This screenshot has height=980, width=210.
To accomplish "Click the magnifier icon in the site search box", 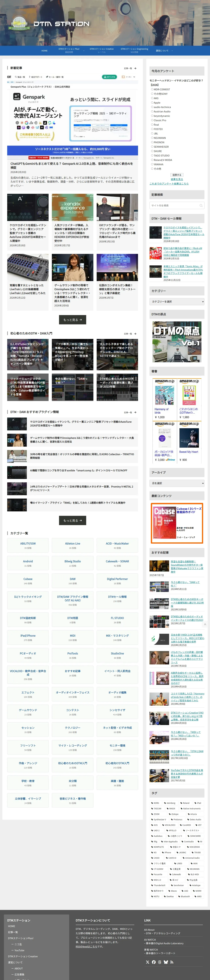I will (x=201, y=205).
